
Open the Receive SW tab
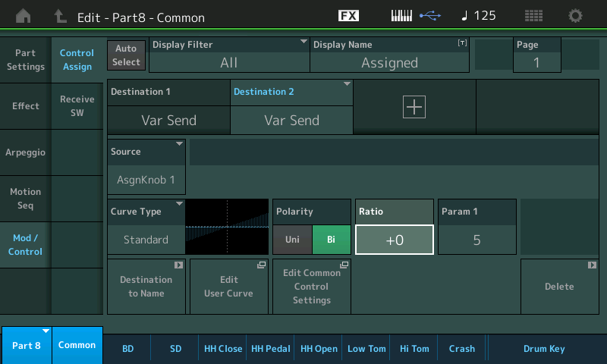77,106
